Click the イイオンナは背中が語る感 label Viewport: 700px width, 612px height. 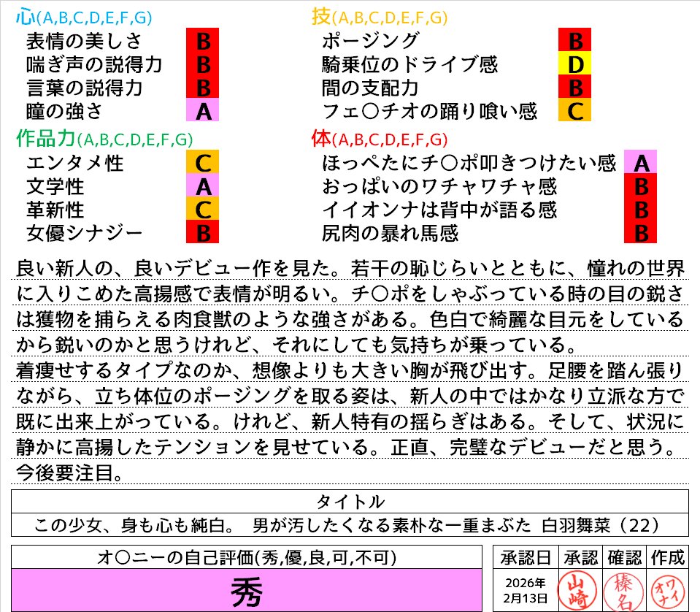(439, 210)
